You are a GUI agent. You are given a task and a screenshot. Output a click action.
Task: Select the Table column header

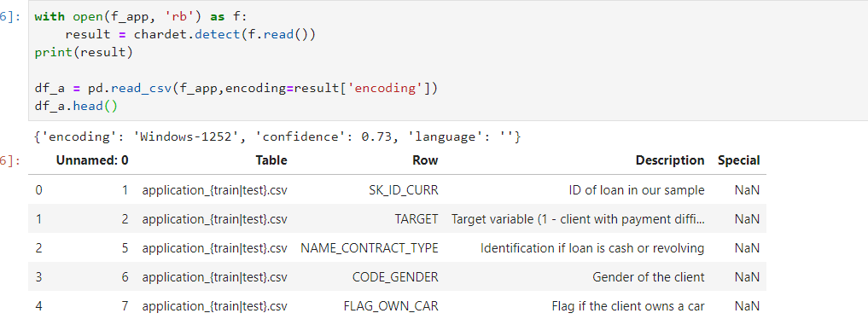tap(271, 160)
